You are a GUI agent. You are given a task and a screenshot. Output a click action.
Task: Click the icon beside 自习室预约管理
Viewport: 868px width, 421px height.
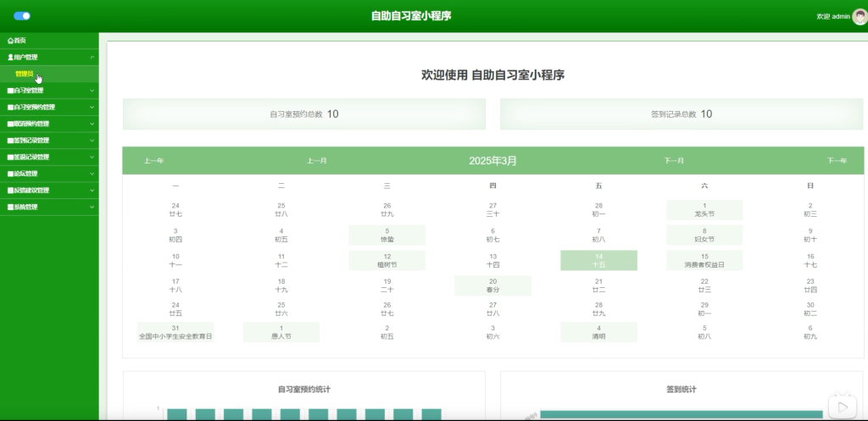point(10,108)
